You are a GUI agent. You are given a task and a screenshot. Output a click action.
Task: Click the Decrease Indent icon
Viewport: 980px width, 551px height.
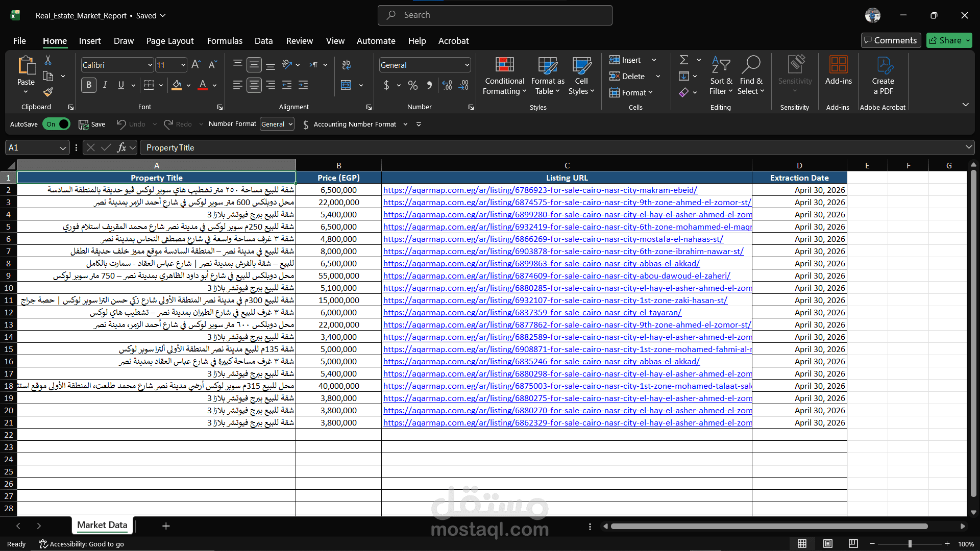point(287,85)
